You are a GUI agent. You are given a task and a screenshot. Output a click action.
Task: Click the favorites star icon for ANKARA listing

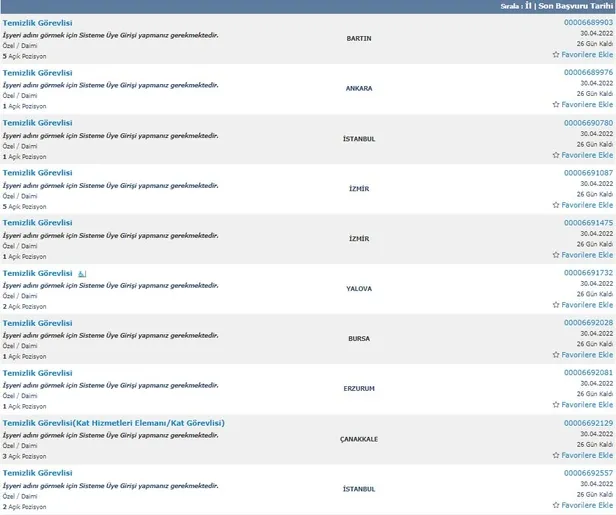pos(556,104)
